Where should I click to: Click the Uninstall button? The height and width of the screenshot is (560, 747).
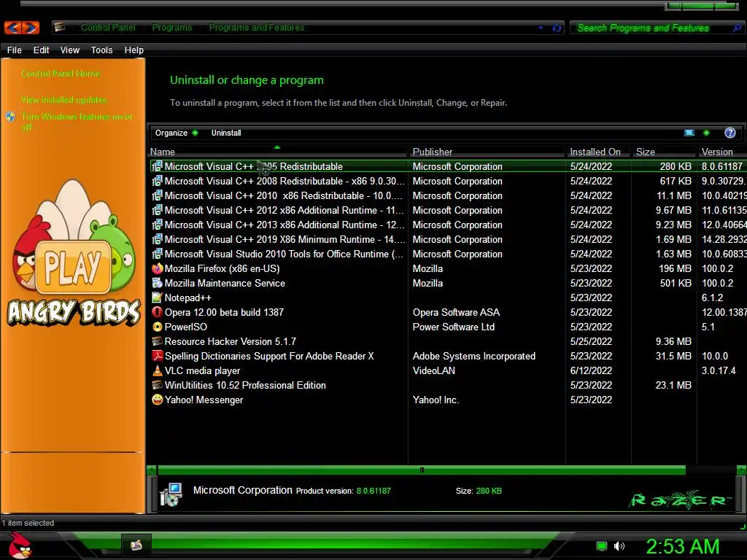pyautogui.click(x=226, y=133)
